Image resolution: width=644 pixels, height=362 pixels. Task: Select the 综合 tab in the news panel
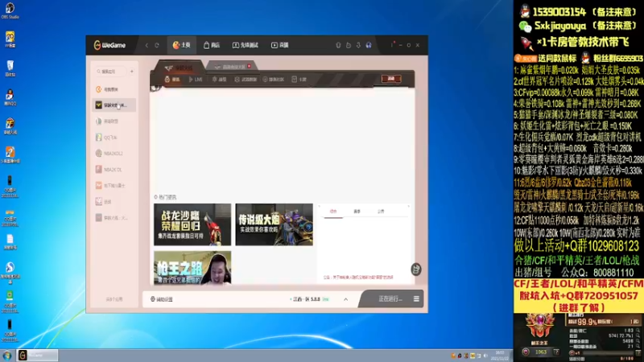(x=333, y=212)
